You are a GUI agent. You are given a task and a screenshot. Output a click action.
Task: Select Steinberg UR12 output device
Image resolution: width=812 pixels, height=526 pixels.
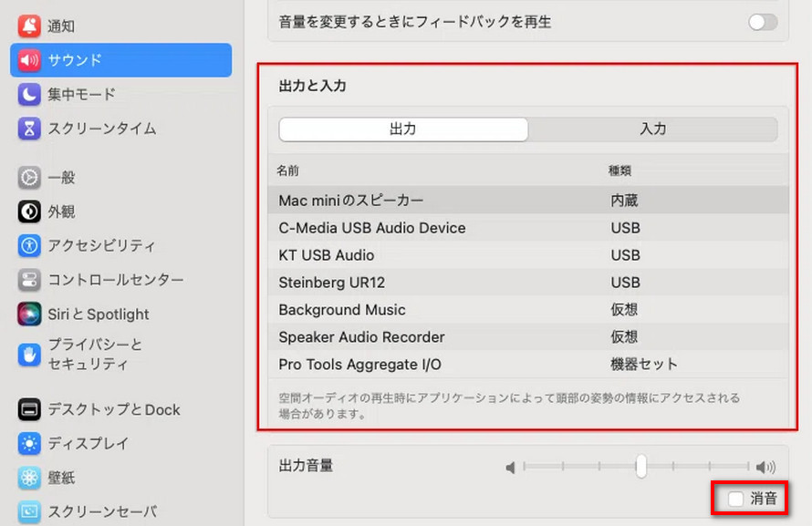point(528,283)
